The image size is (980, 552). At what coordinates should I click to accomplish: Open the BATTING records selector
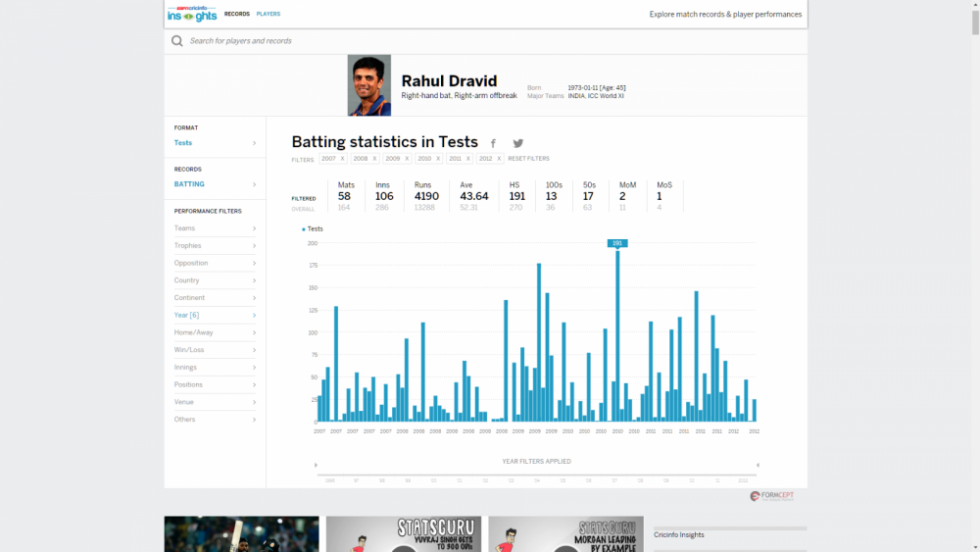215,184
